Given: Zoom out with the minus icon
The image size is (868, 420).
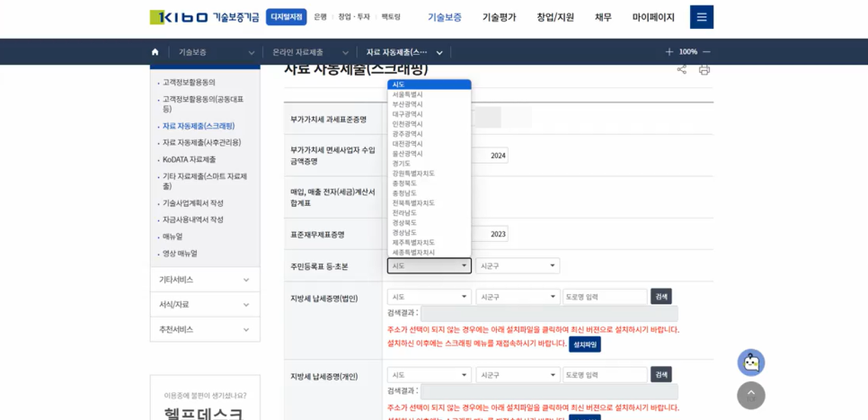Looking at the screenshot, I should pyautogui.click(x=706, y=52).
